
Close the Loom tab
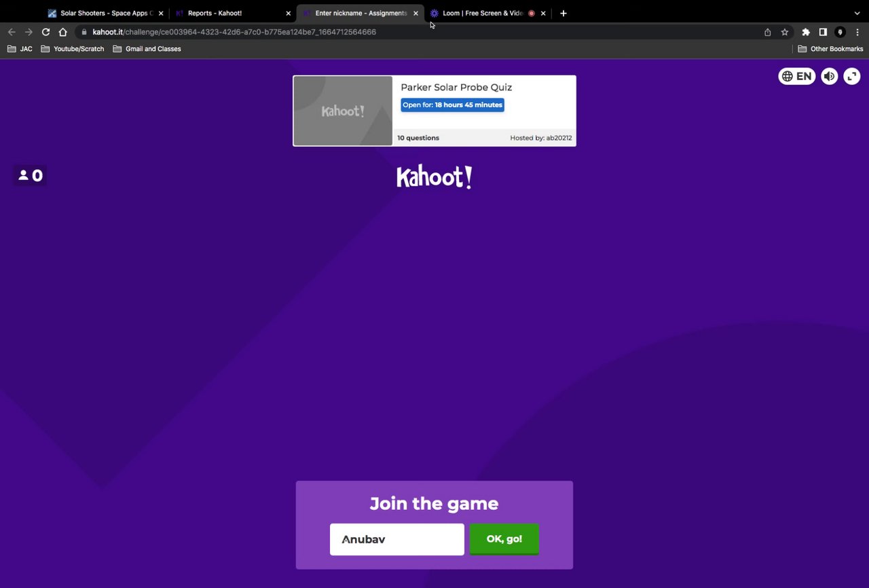point(543,13)
